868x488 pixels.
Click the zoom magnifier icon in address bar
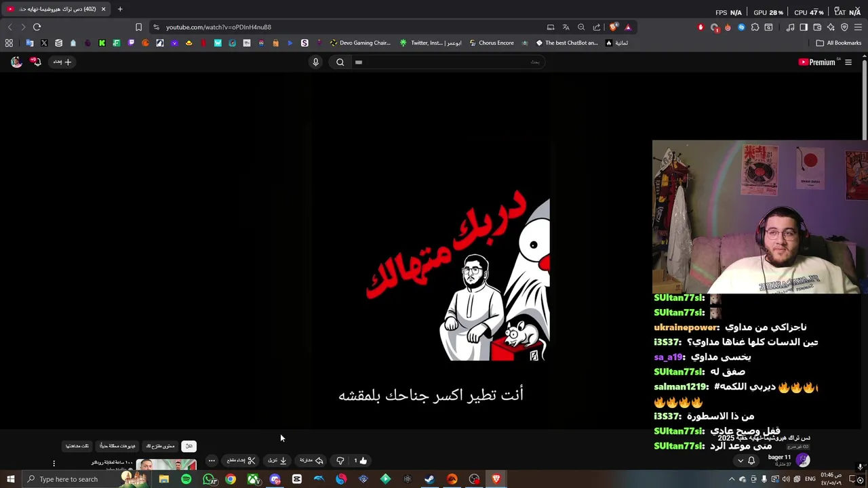581,27
